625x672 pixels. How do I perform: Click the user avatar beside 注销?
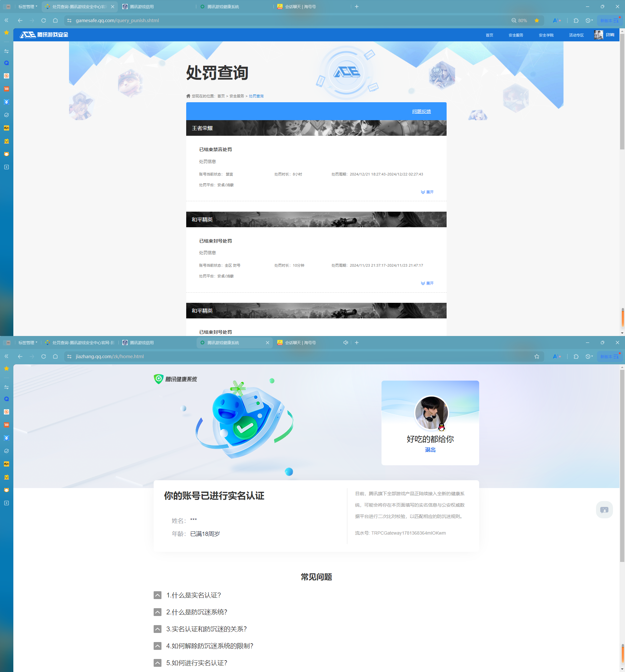point(598,35)
